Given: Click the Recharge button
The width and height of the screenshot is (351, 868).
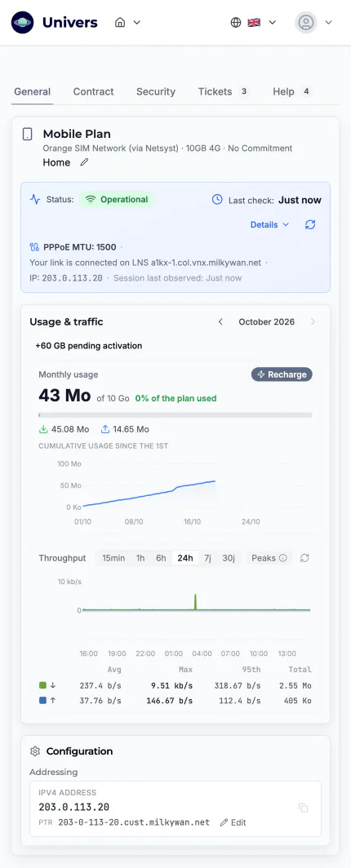Looking at the screenshot, I should click(282, 374).
